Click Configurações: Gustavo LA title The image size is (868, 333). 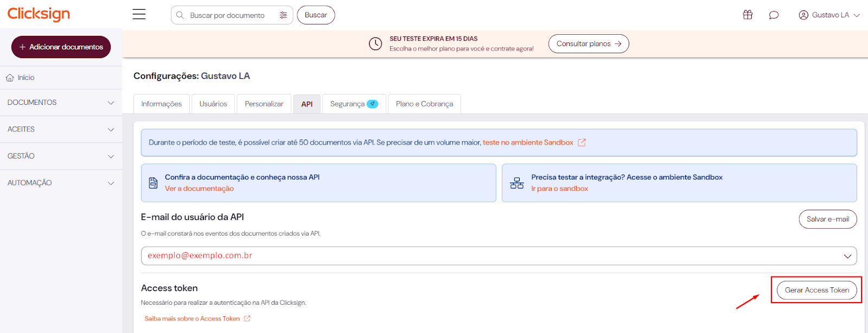tap(192, 76)
